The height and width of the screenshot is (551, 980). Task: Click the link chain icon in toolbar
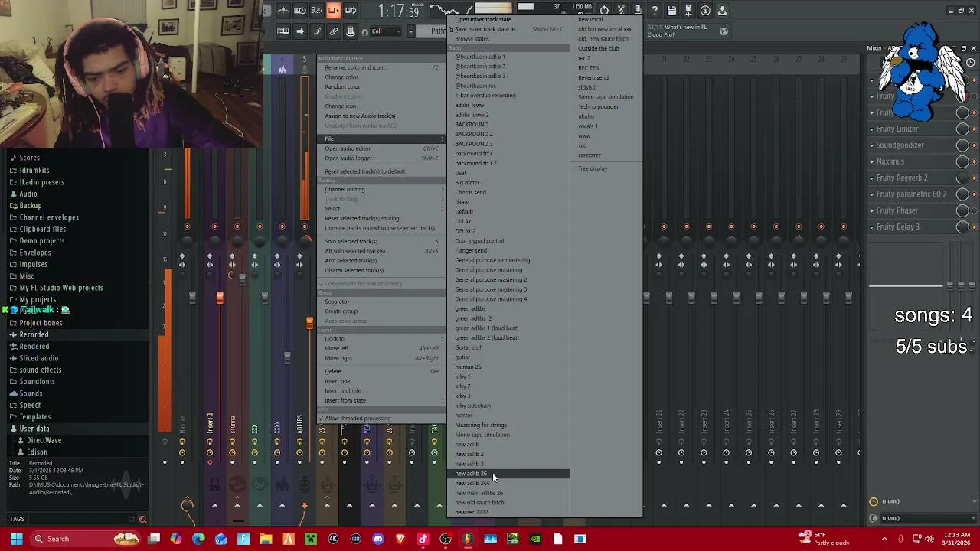[x=334, y=31]
